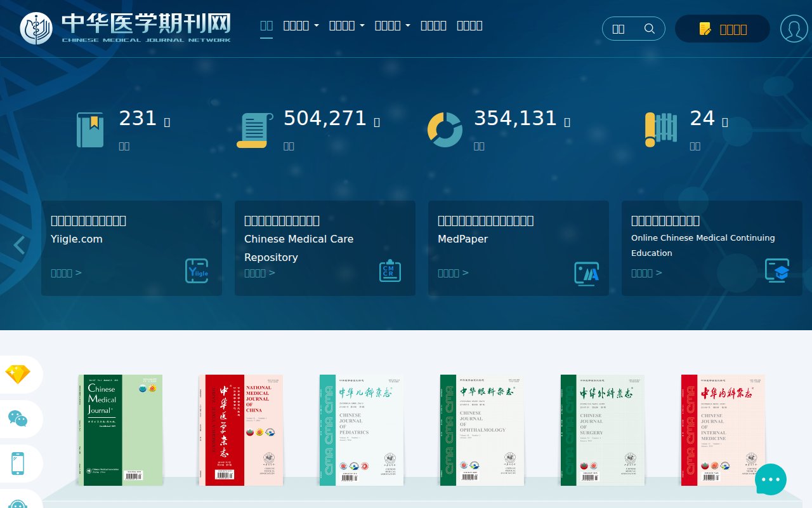This screenshot has height=508, width=812.
Task: Open the Chinese Medical Journal cover
Action: click(x=121, y=430)
